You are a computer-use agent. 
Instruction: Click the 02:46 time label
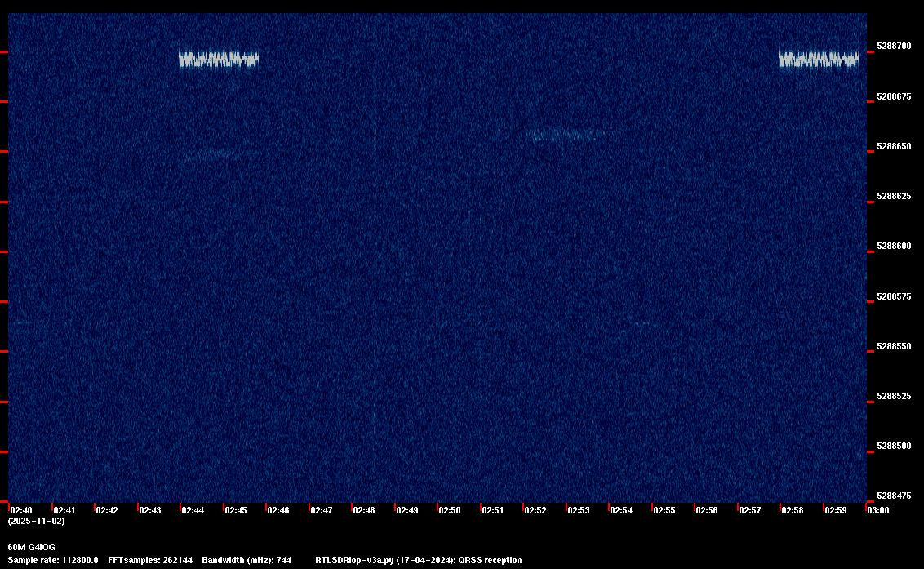click(x=278, y=510)
